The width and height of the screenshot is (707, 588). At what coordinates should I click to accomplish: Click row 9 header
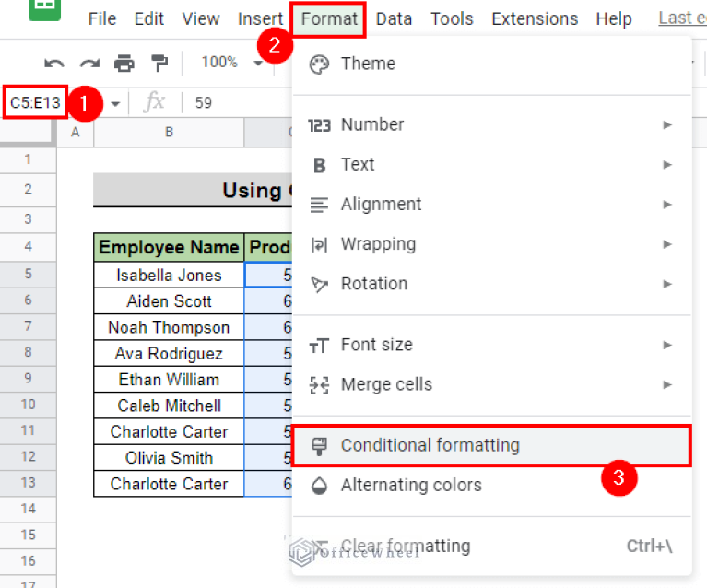click(28, 380)
